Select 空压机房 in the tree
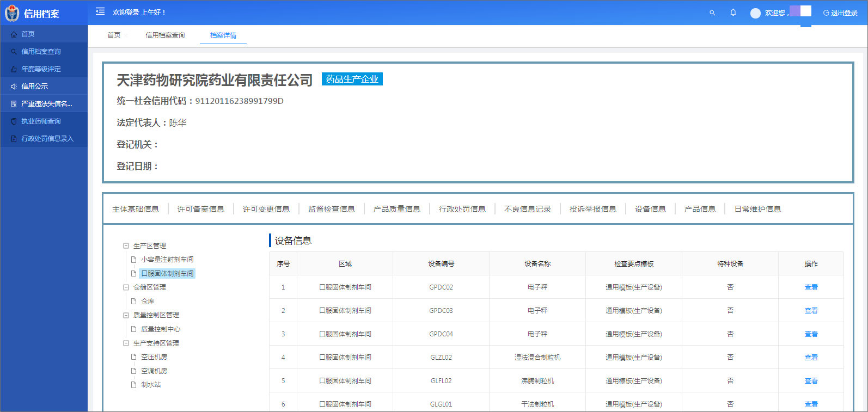 [154, 357]
